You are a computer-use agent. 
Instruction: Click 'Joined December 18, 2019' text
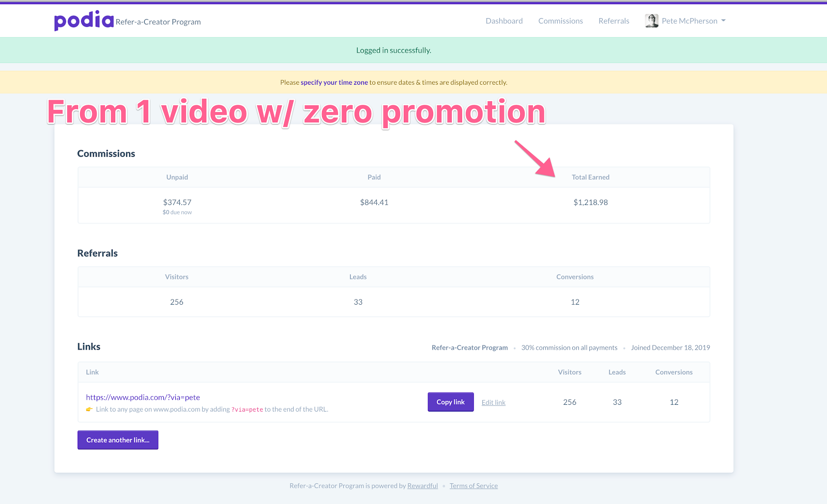click(670, 348)
